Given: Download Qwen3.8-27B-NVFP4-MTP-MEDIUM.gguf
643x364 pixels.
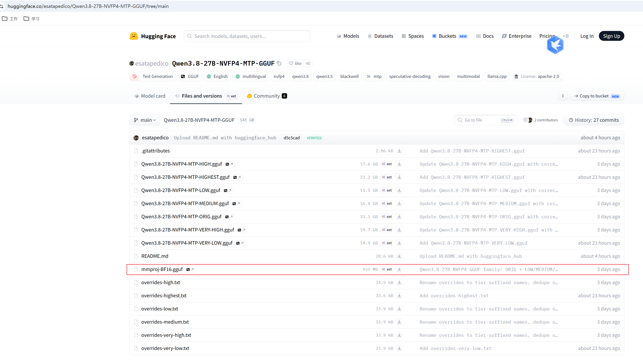Looking at the screenshot, I should tap(399, 203).
